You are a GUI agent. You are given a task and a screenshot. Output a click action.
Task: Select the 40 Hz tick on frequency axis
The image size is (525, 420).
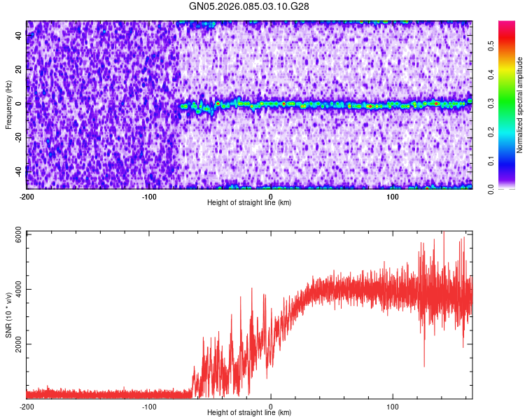[20, 37]
